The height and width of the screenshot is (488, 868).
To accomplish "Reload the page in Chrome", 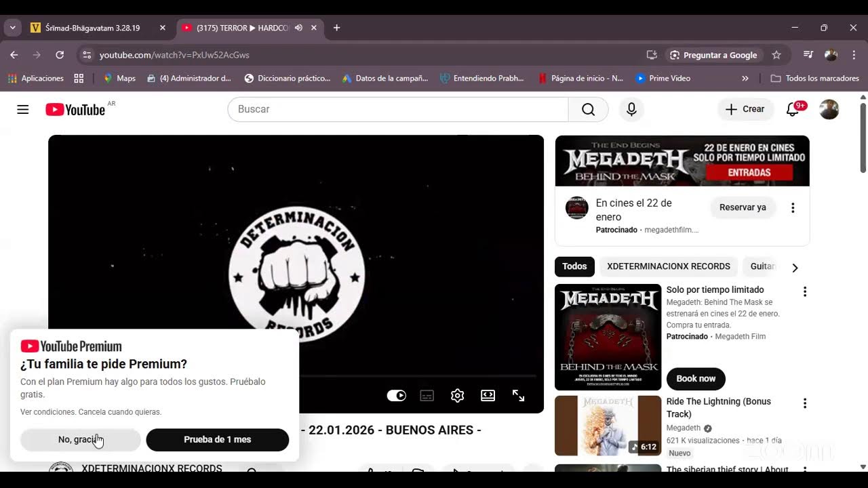I will (x=60, y=55).
